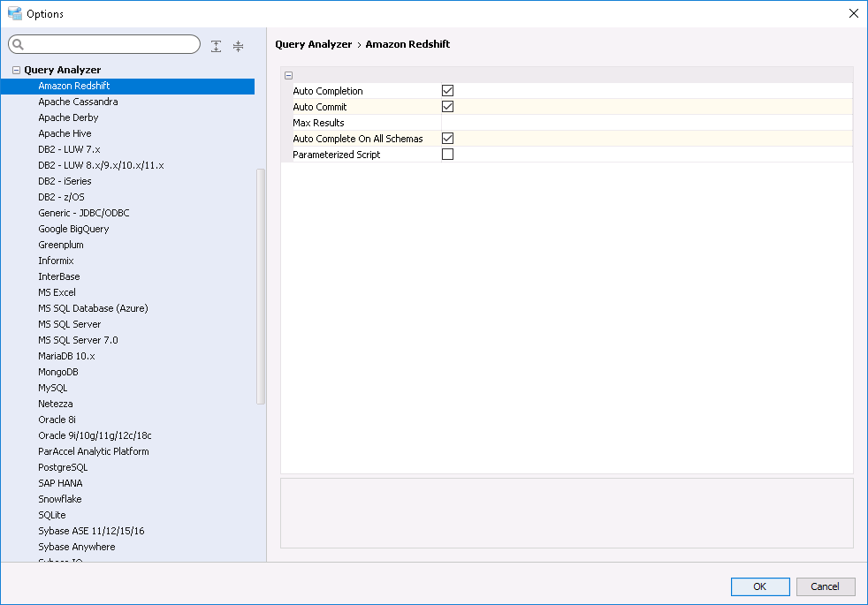Toggle Auto Complete On All Schemas
This screenshot has width=868, height=605.
coord(447,139)
